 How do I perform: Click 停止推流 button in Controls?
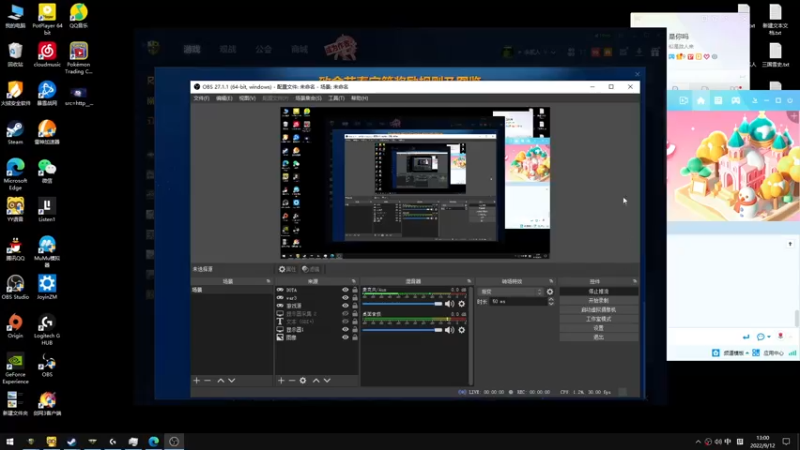pyautogui.click(x=598, y=291)
